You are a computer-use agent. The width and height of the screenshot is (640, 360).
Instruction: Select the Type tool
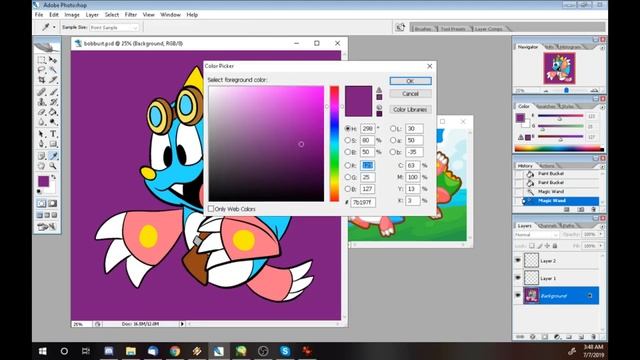[53, 134]
